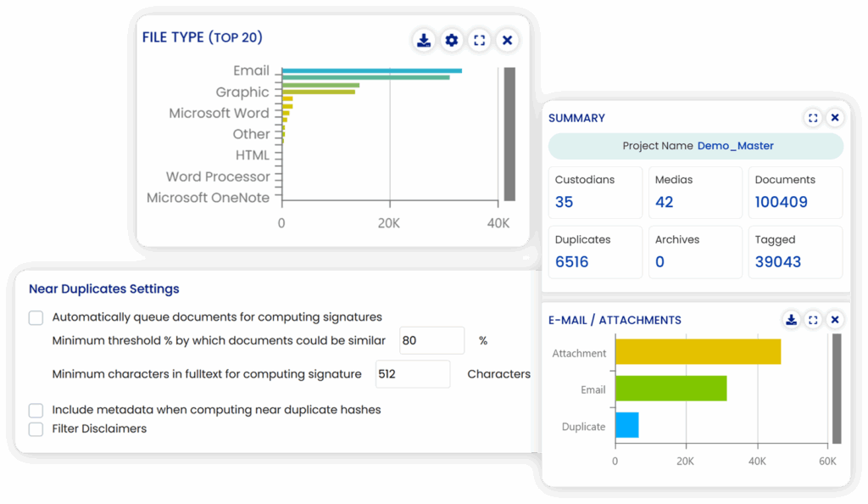Image resolution: width=868 pixels, height=504 pixels.
Task: Select the yellow Attachment bar
Action: point(698,352)
